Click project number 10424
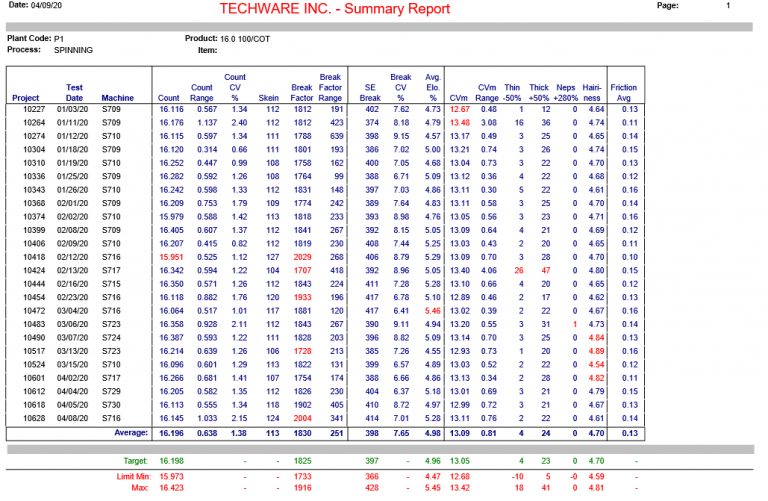The height and width of the screenshot is (501, 768). tap(34, 270)
